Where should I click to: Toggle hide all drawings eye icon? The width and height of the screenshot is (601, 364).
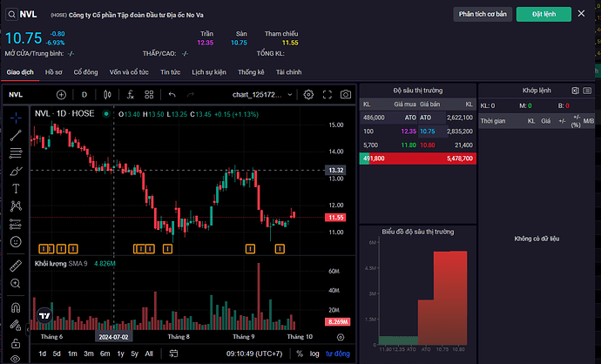(16, 359)
